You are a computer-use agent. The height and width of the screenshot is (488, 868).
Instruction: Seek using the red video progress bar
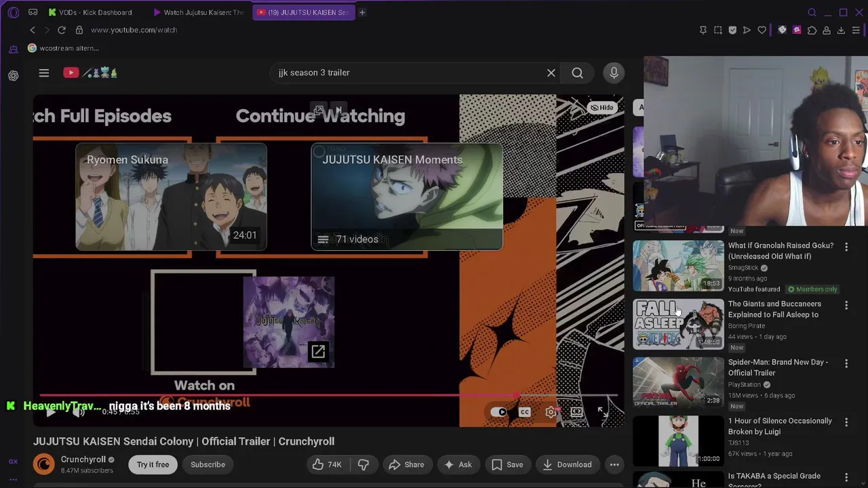click(x=329, y=395)
